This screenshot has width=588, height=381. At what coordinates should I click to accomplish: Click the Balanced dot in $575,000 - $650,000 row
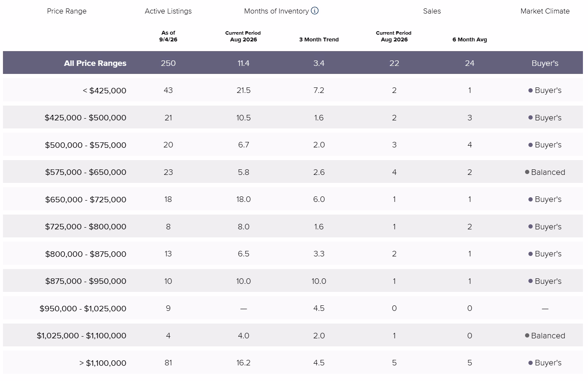527,172
